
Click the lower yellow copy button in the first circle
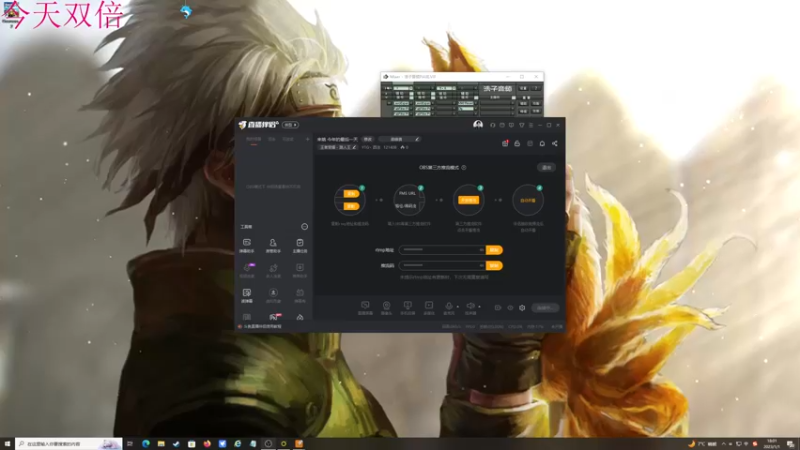[x=351, y=206]
